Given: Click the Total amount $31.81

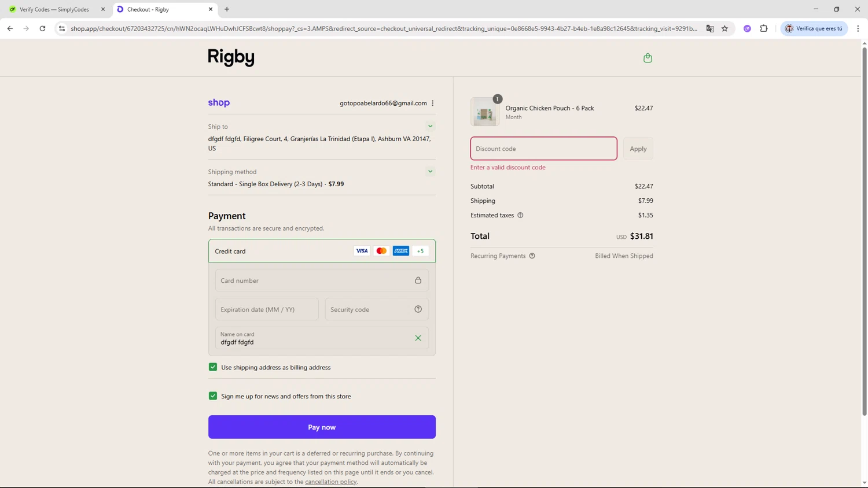Looking at the screenshot, I should pyautogui.click(x=641, y=236).
